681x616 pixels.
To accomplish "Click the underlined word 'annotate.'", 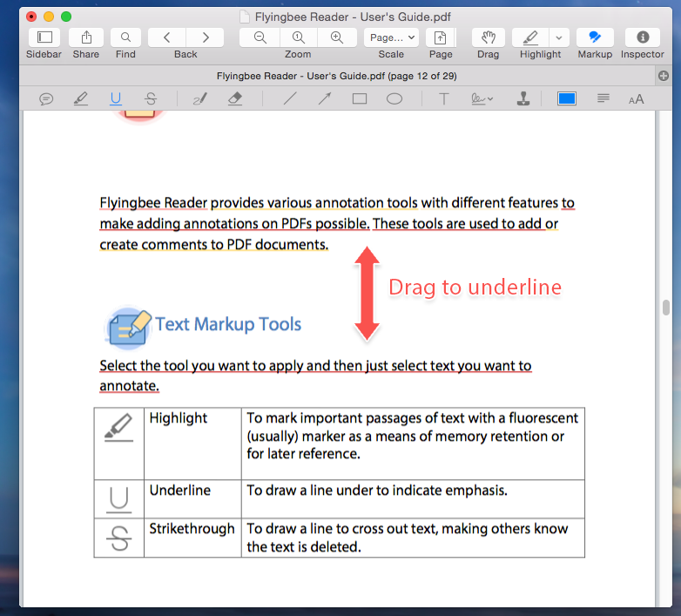I will tap(130, 386).
